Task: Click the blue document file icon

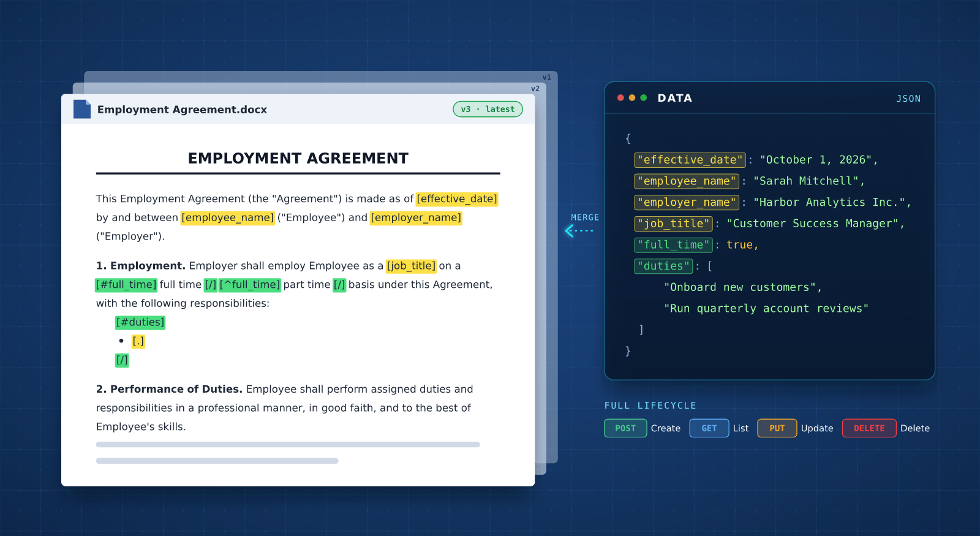Action: [82, 109]
